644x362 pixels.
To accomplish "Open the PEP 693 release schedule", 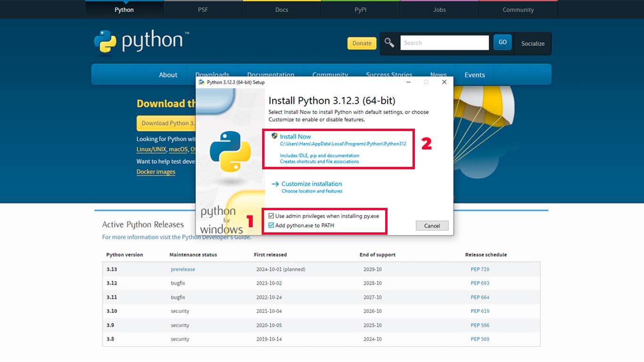I will [x=480, y=283].
